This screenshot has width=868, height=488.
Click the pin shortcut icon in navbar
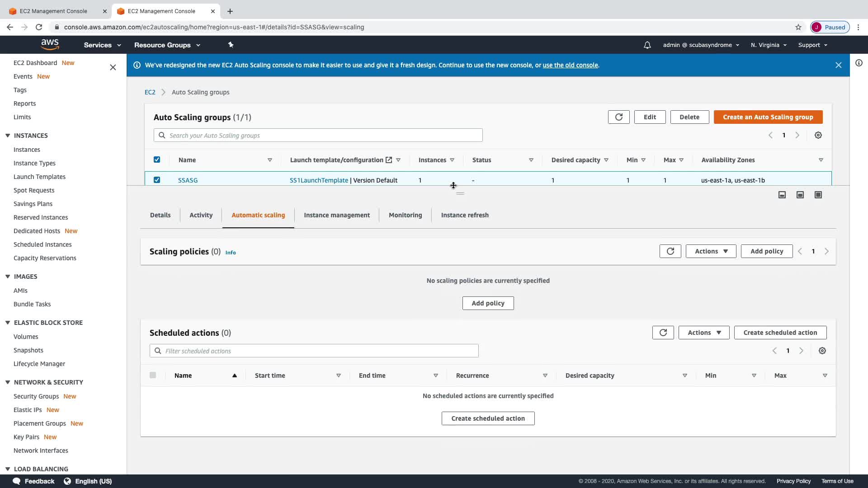pyautogui.click(x=231, y=45)
